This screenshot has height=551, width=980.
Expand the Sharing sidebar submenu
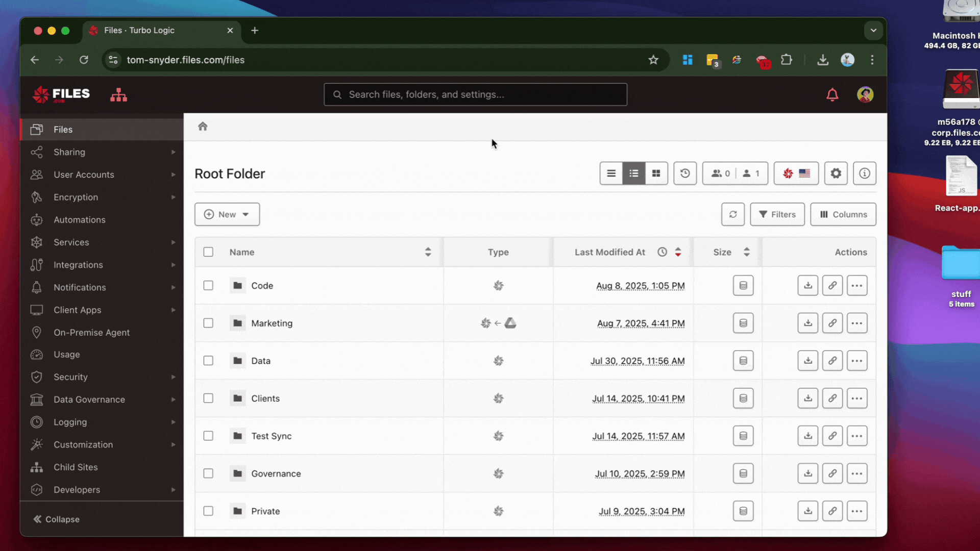(102, 152)
